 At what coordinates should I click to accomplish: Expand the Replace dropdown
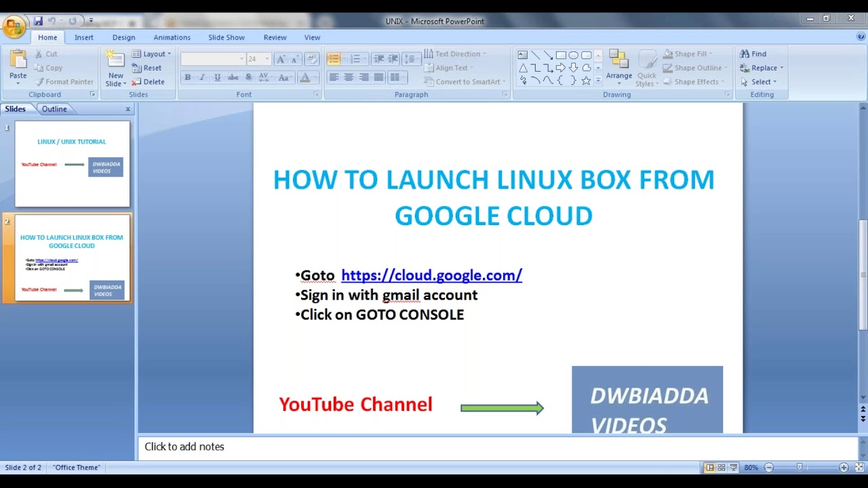click(762, 68)
